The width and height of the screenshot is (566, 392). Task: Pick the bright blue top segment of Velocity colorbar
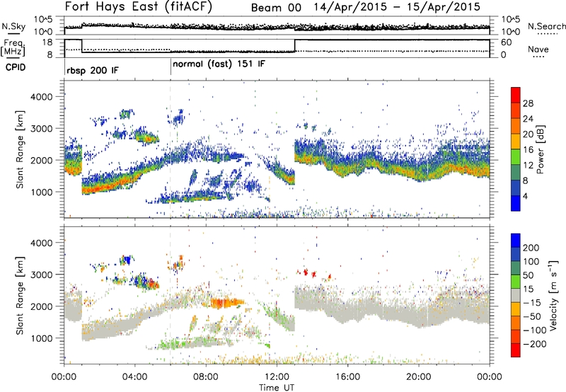point(516,241)
